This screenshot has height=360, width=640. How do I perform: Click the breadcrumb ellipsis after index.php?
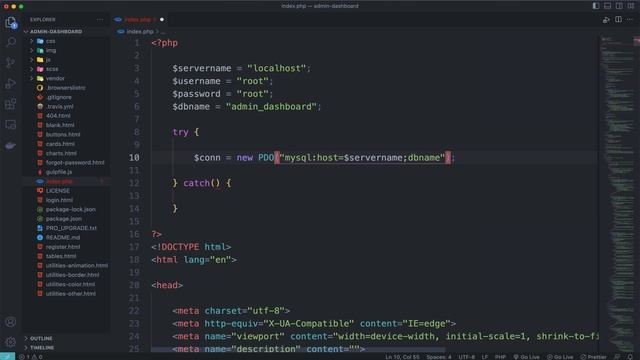(x=163, y=31)
